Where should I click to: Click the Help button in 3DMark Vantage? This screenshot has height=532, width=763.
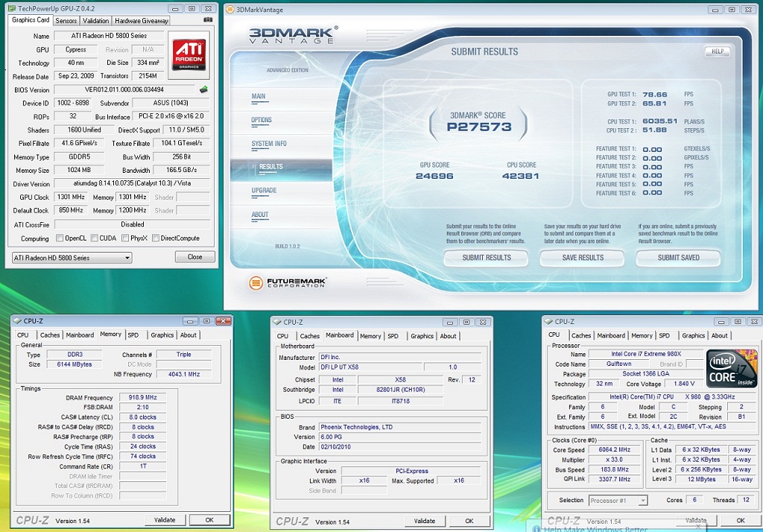[718, 51]
